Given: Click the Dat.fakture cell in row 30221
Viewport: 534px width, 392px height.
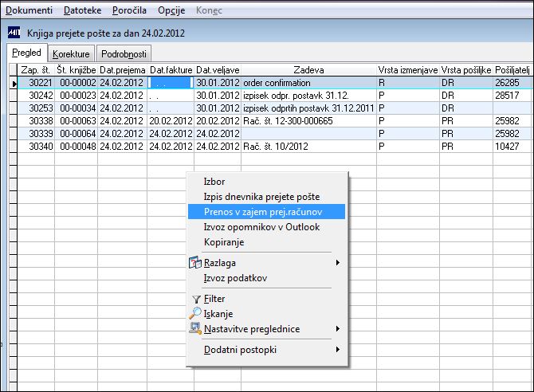Looking at the screenshot, I should tap(171, 83).
